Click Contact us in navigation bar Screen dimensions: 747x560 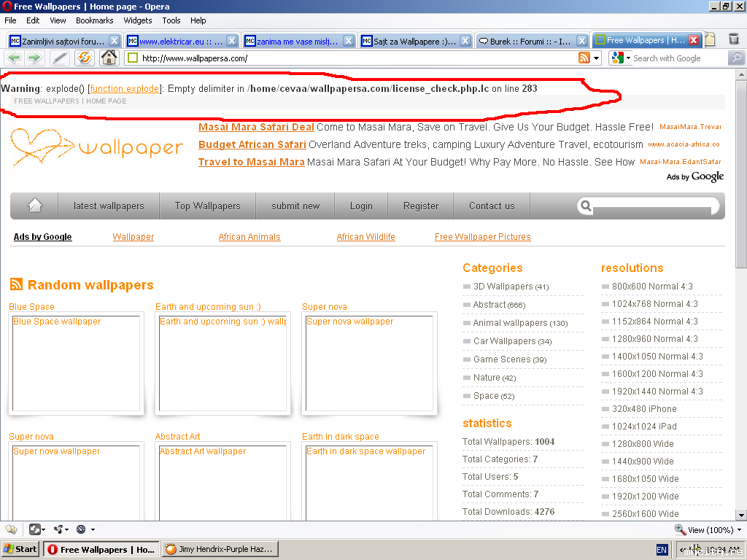pos(492,206)
